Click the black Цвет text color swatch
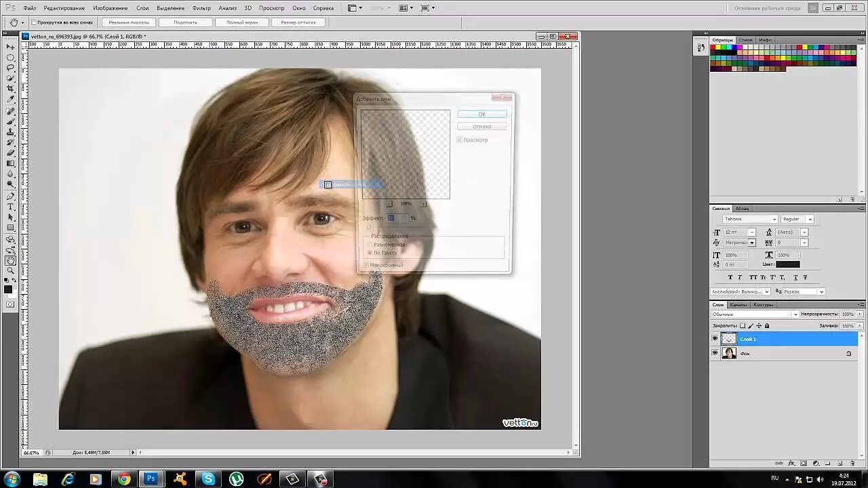868x488 pixels. tap(787, 264)
